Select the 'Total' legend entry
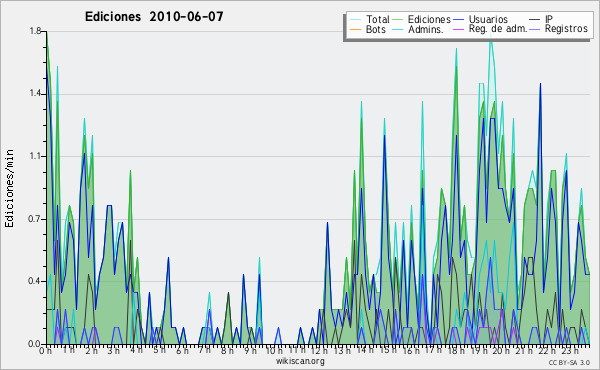This screenshot has height=370, width=600. [x=378, y=19]
